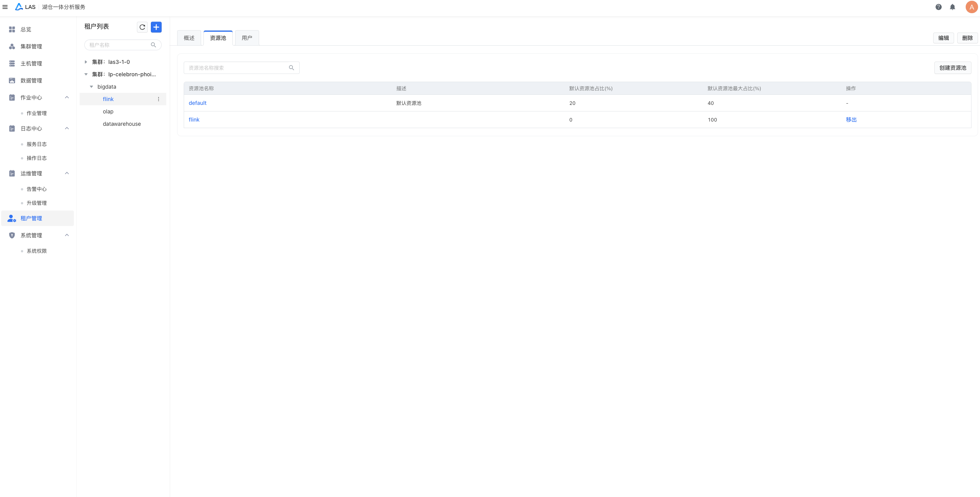980x497 pixels.
Task: Click the 资源池名称 column header
Action: (x=201, y=89)
